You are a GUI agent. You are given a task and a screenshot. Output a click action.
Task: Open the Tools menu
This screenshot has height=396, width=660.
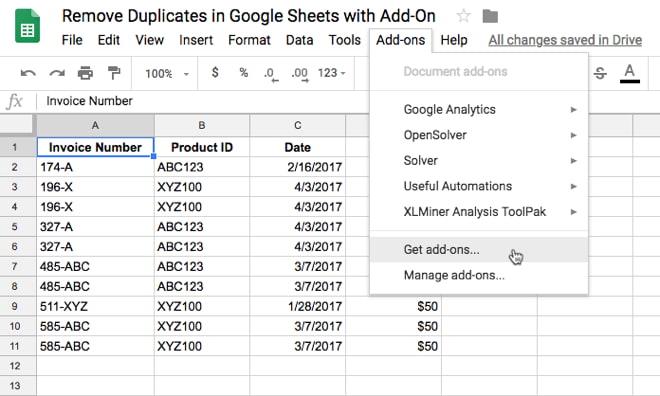tap(345, 40)
